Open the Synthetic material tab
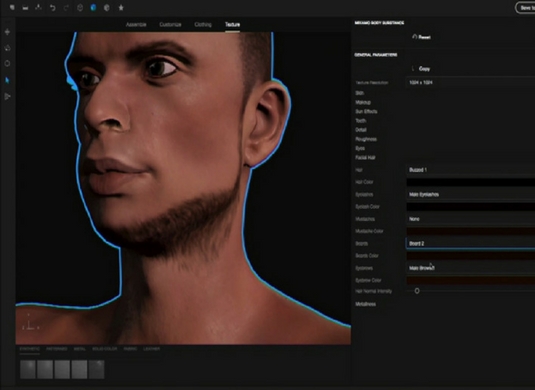535x390 pixels. (29, 349)
